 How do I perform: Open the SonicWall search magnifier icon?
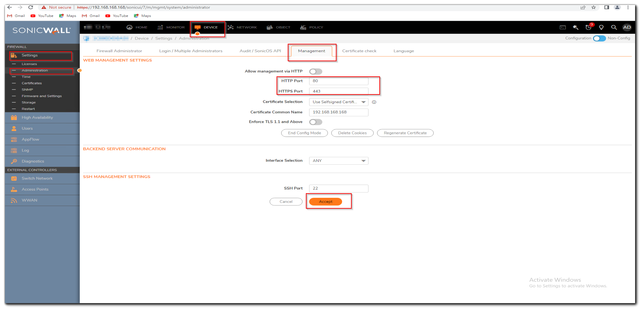(x=614, y=27)
